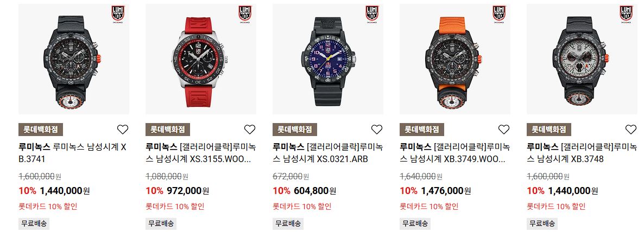Toggle wishlist heart for XS.0321.ARB watch
The image size is (644, 232).
click(377, 130)
